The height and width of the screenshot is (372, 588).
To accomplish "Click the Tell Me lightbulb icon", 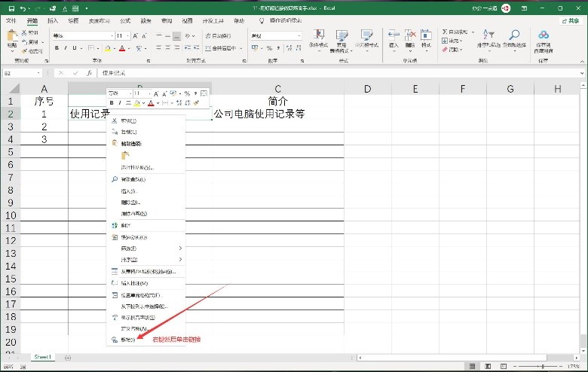I will point(262,20).
